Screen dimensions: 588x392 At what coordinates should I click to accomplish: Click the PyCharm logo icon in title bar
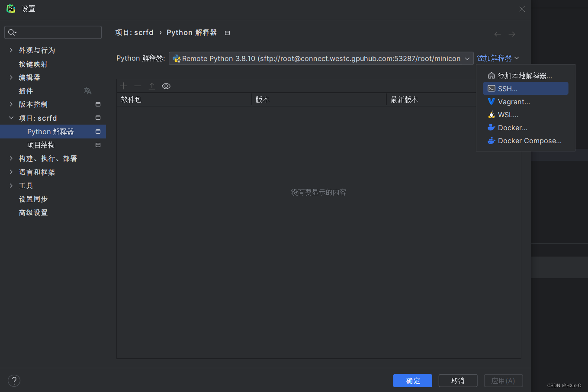11,9
